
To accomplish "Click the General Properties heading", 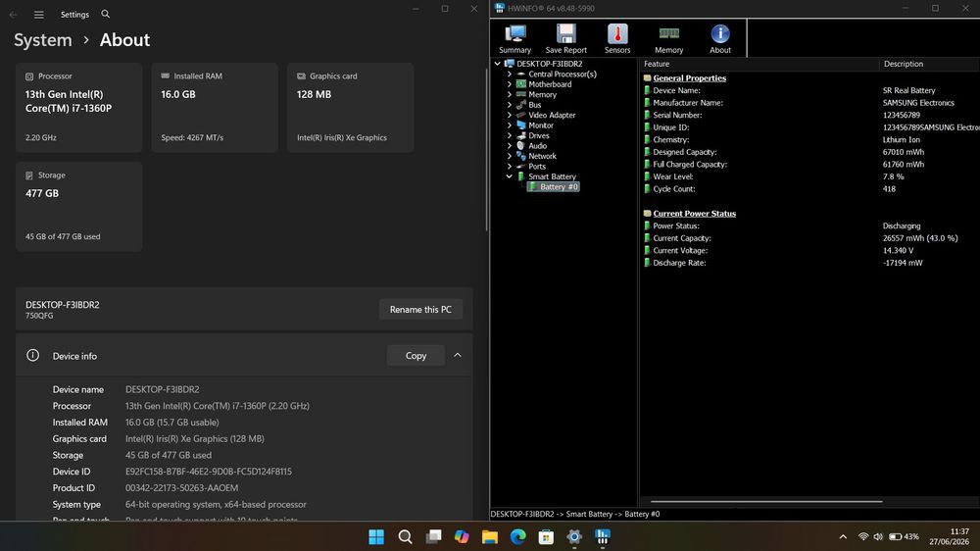I will tap(689, 78).
